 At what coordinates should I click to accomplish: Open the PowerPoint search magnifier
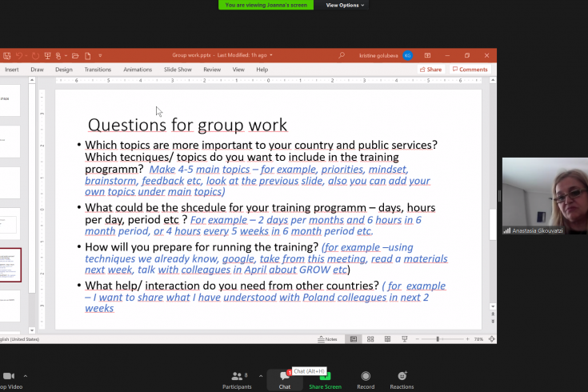coord(342,55)
